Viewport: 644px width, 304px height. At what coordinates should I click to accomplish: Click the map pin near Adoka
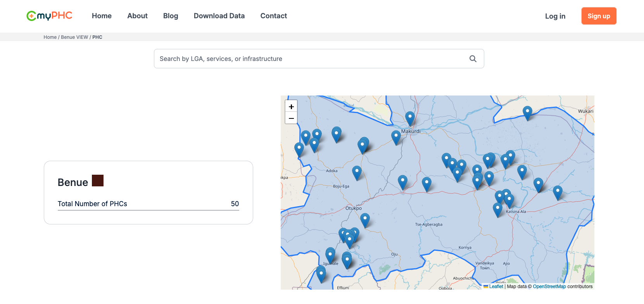[x=357, y=172]
